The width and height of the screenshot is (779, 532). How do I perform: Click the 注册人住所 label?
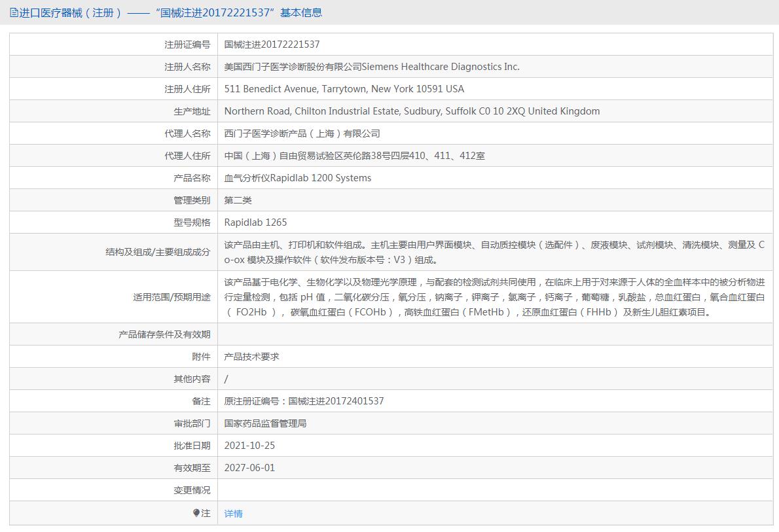[187, 89]
